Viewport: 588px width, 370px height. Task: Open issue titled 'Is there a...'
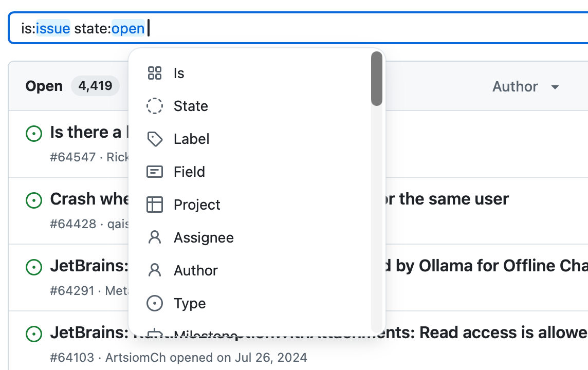pos(85,132)
